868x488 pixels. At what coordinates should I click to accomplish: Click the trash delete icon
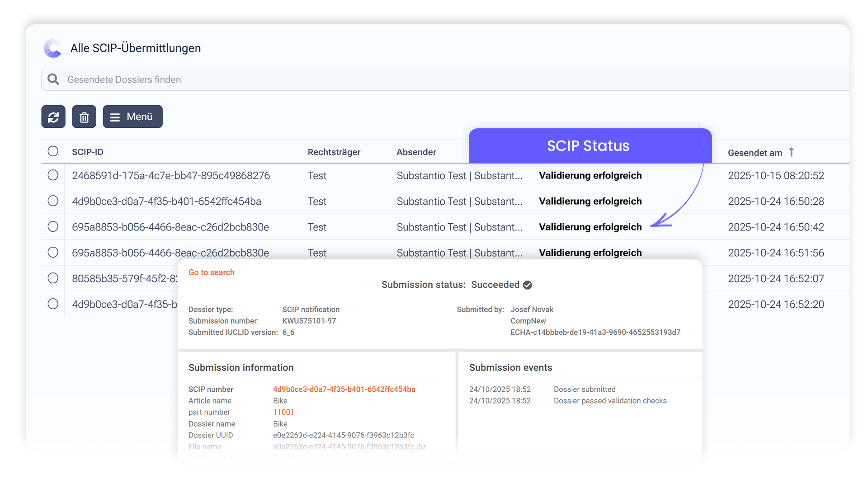84,117
